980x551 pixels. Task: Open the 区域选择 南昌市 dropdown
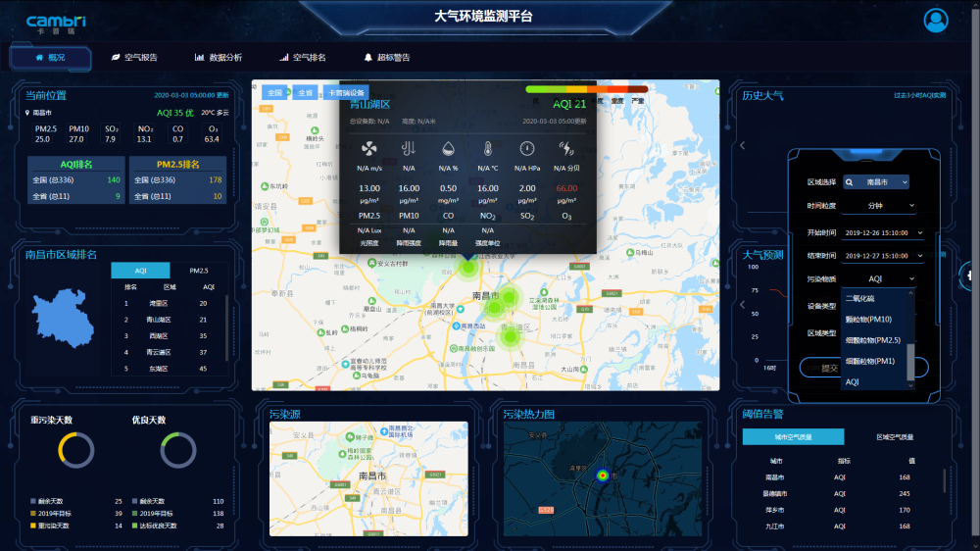pyautogui.click(x=876, y=182)
